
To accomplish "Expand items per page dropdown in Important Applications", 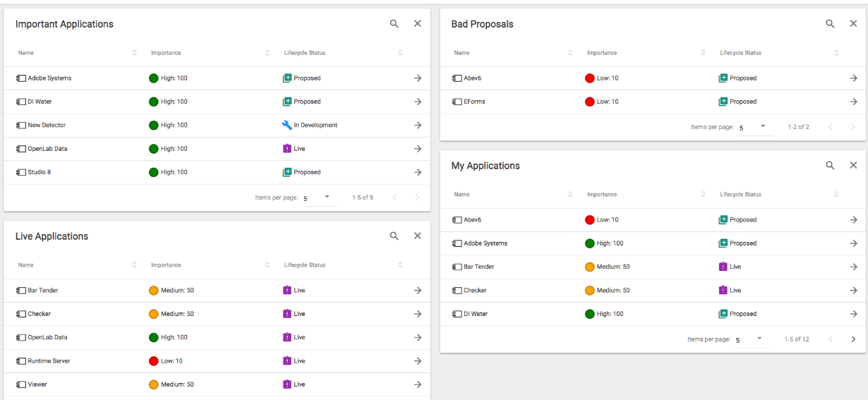I will pos(327,198).
